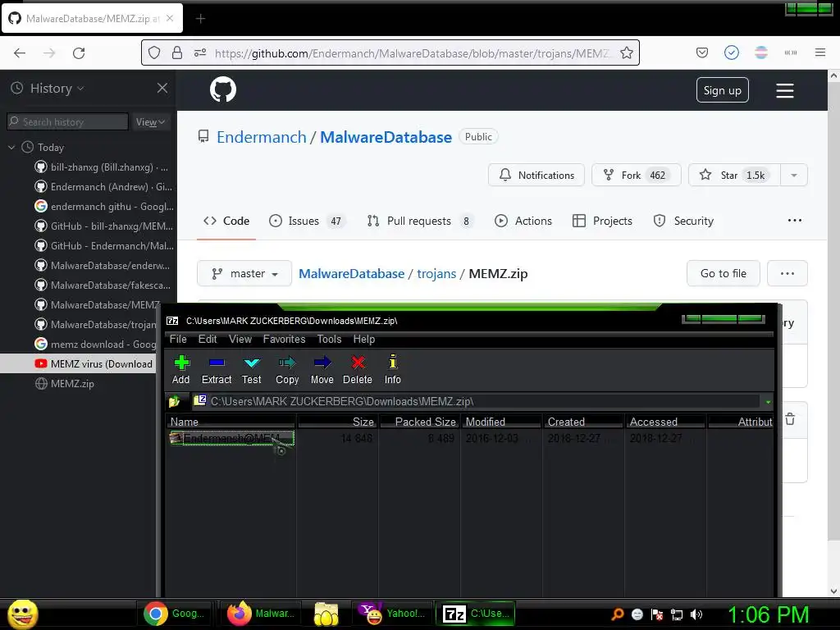The width and height of the screenshot is (840, 630).
Task: Reload the GitHub page
Action: [x=79, y=53]
